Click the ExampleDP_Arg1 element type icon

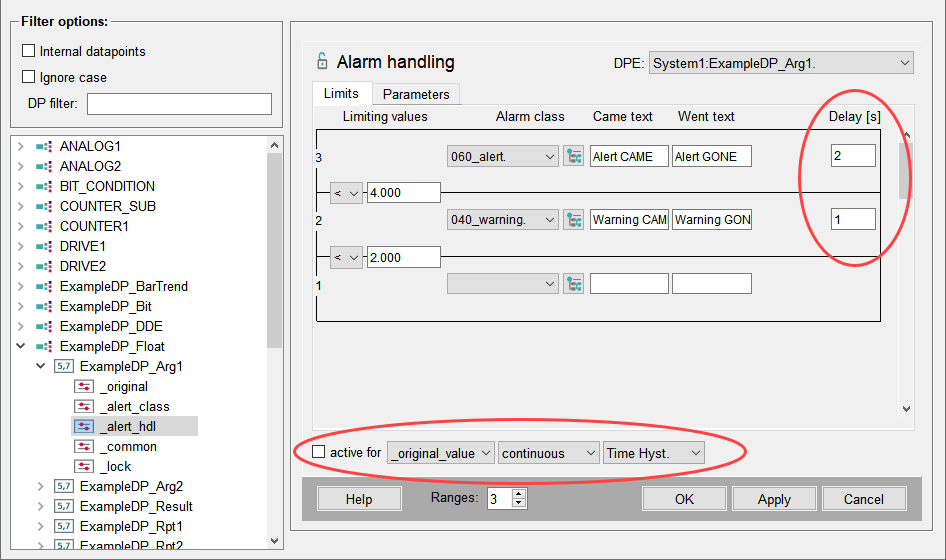pos(63,367)
